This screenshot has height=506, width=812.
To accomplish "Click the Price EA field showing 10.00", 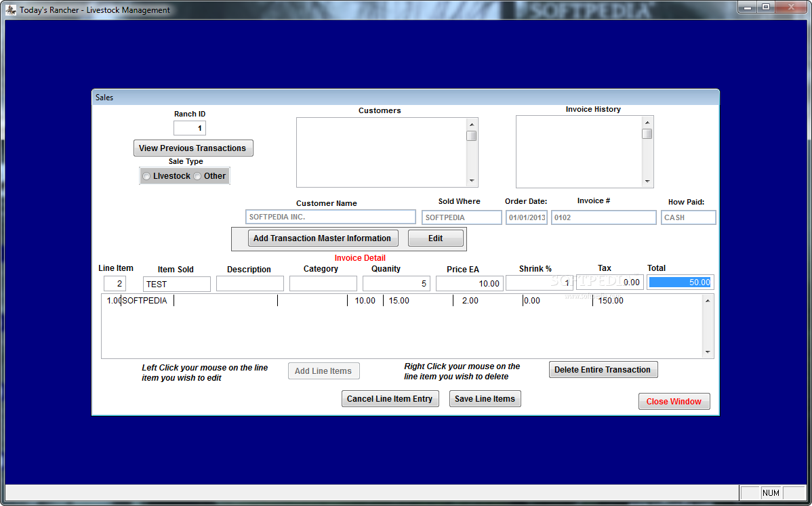I will coord(470,284).
